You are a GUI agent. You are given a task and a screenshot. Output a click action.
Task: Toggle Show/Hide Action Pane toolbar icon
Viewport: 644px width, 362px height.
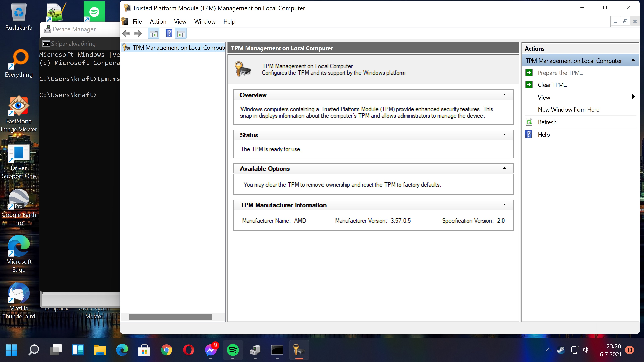point(181,34)
